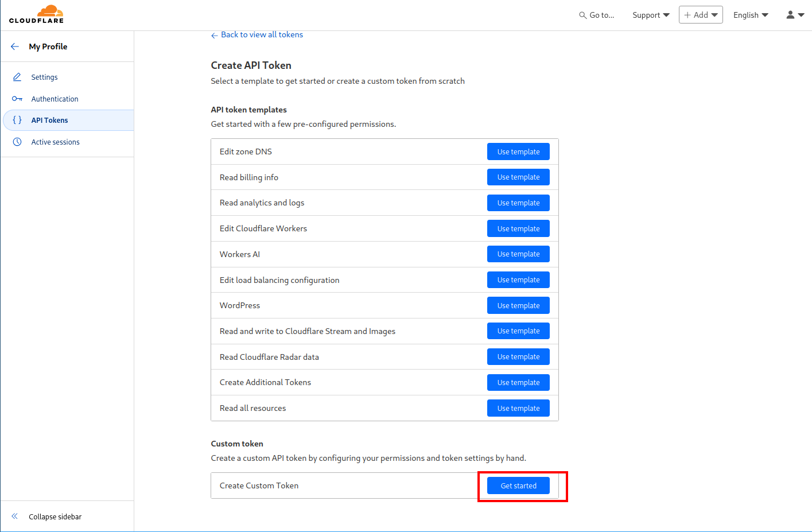Open Active sessions in the sidebar
Screen dimensions: 812x532
click(67, 142)
